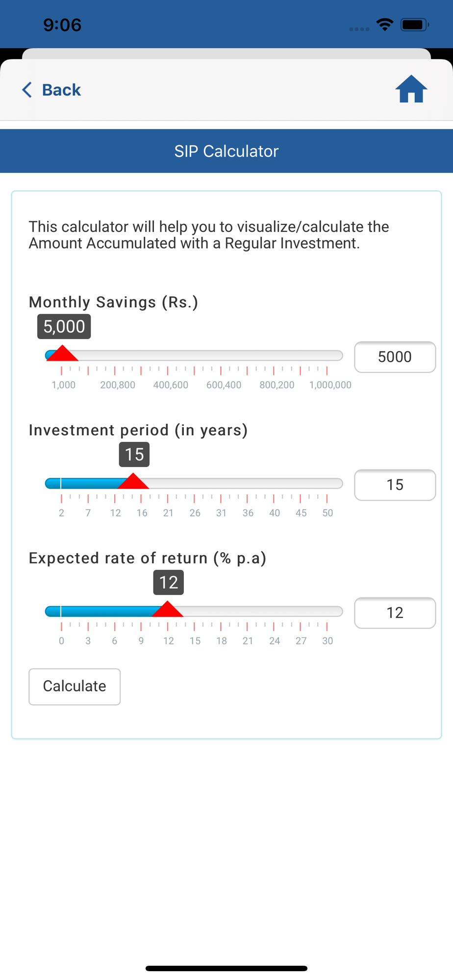Focus the Investment period 15 input field

395,485
